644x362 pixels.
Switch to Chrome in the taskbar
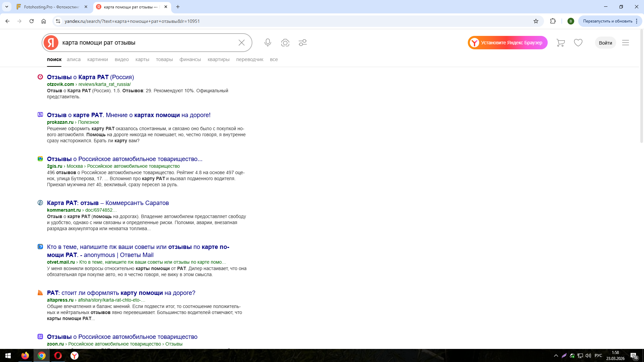(x=42, y=356)
